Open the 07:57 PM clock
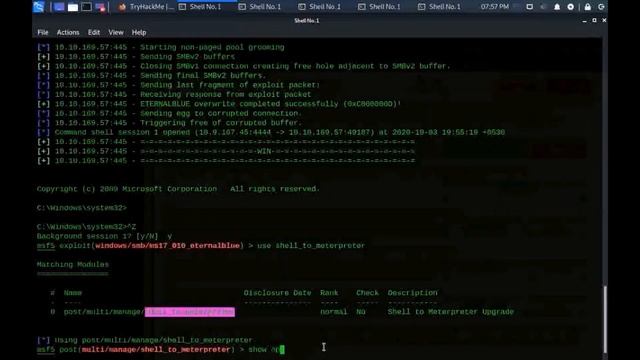This screenshot has width=640, height=360. tap(495, 7)
